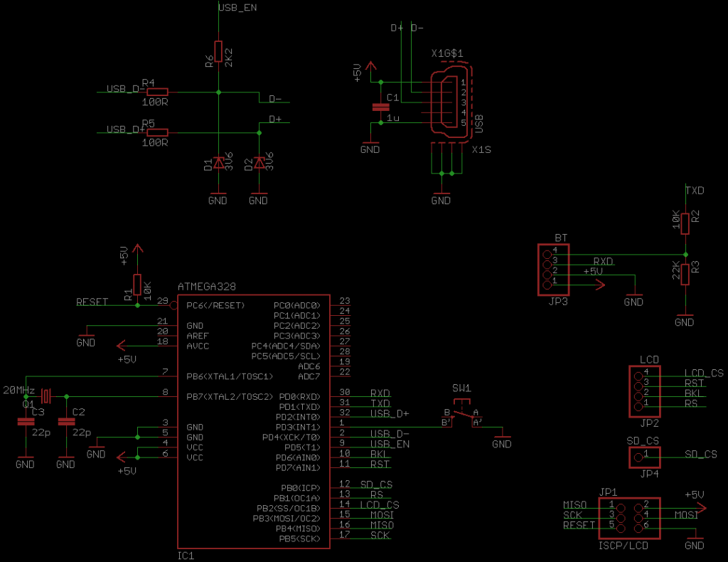The height and width of the screenshot is (562, 728).
Task: Select the R5 100R resistor on USB_D+
Action: click(x=156, y=132)
